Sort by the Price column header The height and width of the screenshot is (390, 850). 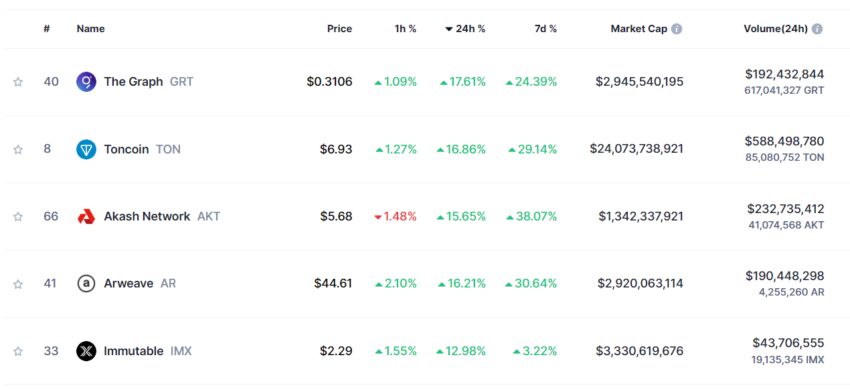(339, 29)
